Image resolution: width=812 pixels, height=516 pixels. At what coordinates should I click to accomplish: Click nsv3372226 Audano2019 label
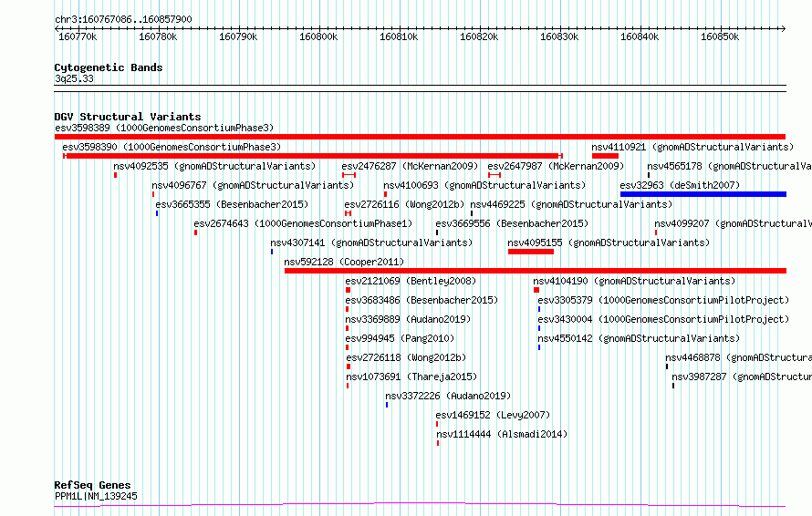pos(448,396)
